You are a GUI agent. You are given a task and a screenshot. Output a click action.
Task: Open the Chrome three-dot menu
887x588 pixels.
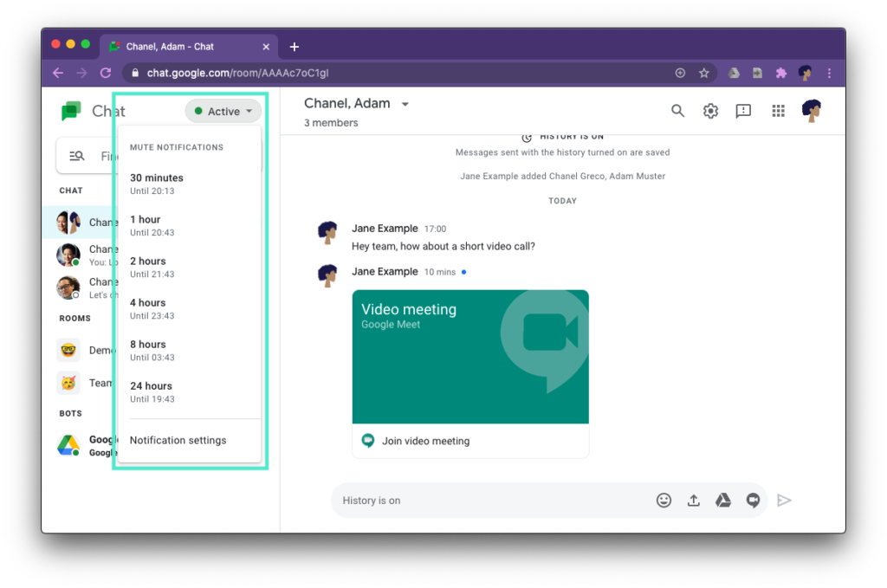tap(829, 74)
